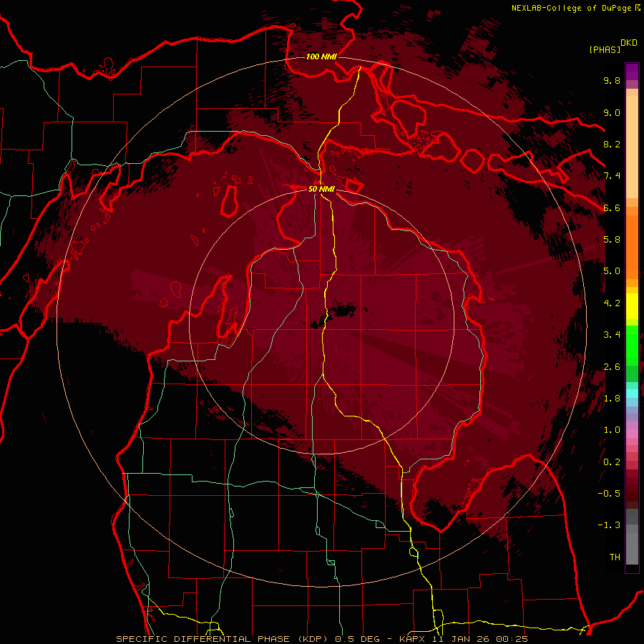Click the Specific Differential Phase caption text

[223, 639]
